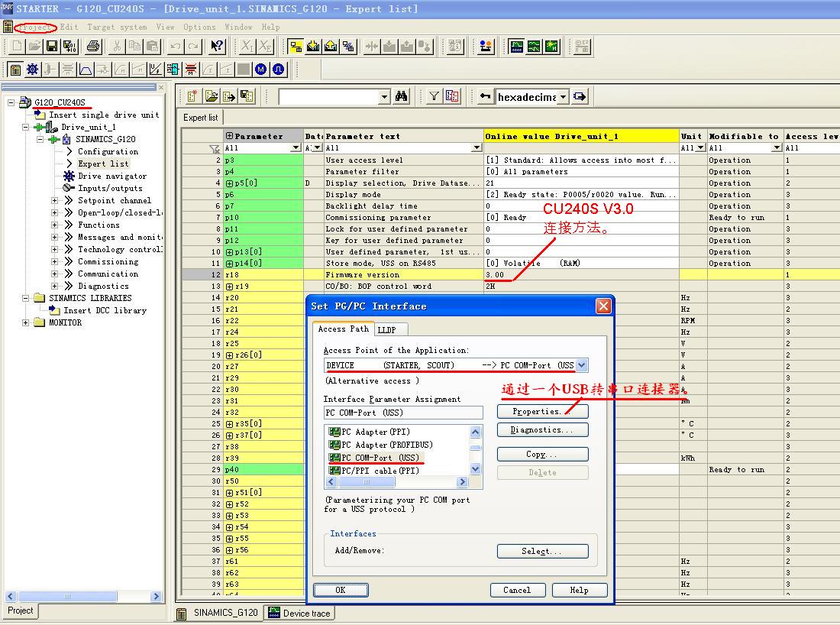Click the Save and compile icon
Viewport: 840px width, 625px height.
pyautogui.click(x=69, y=46)
